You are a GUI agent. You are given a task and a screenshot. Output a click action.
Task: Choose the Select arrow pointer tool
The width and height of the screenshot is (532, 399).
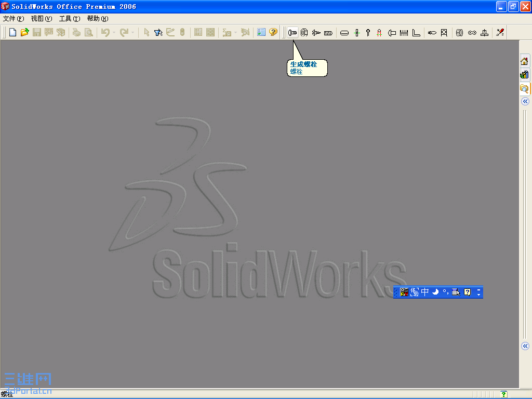147,32
